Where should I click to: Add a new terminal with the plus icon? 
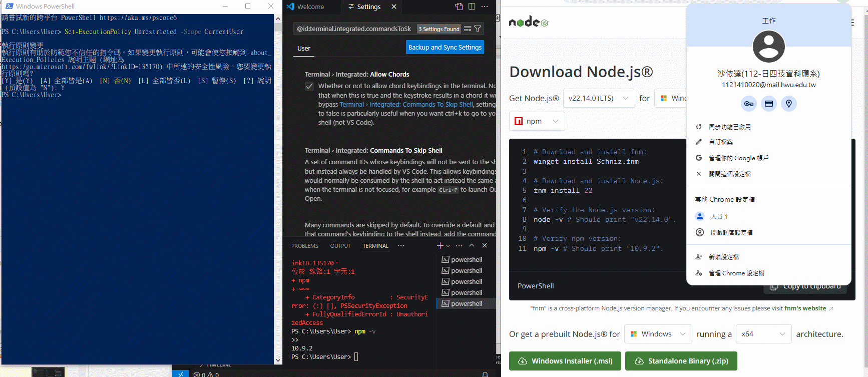(x=440, y=245)
